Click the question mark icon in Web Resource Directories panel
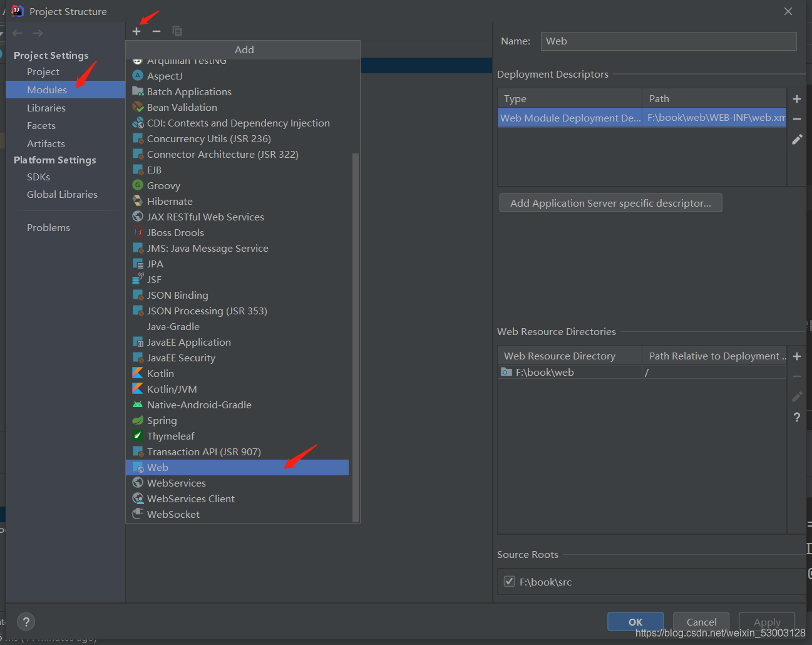Image resolution: width=812 pixels, height=645 pixels. [796, 417]
